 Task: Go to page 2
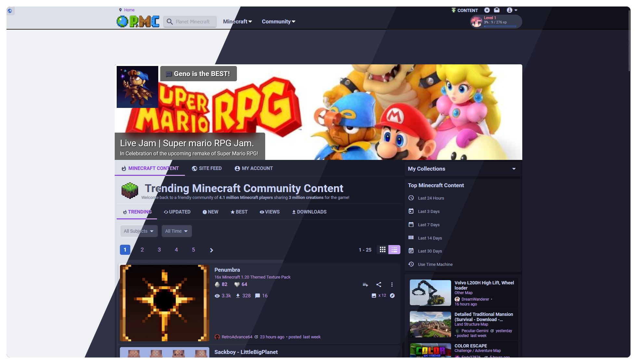[x=142, y=250]
